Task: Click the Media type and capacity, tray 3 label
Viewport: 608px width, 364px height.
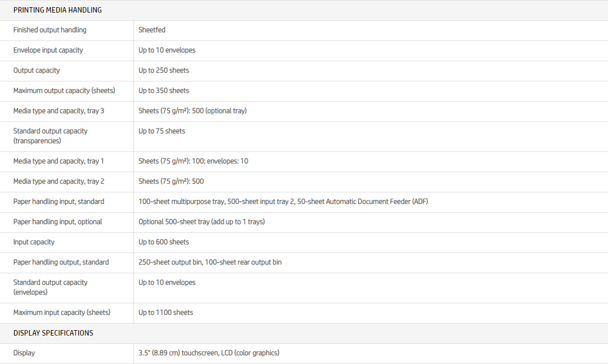Action: coord(59,111)
